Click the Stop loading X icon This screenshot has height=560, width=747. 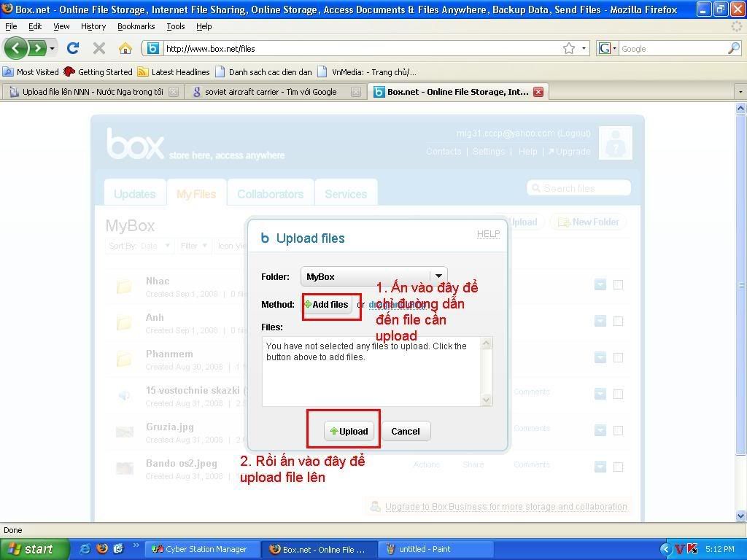[x=99, y=48]
